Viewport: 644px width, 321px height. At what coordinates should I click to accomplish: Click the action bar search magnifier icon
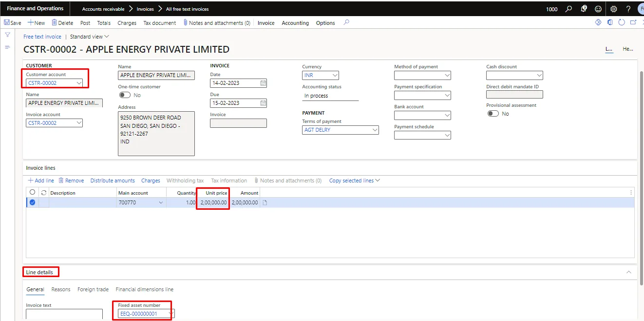coord(346,22)
